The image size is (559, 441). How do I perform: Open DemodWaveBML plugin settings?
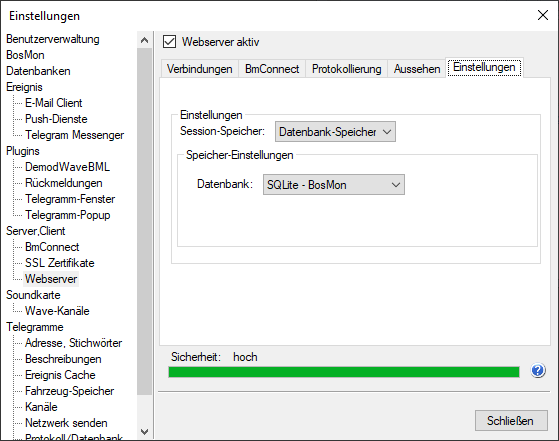[67, 167]
